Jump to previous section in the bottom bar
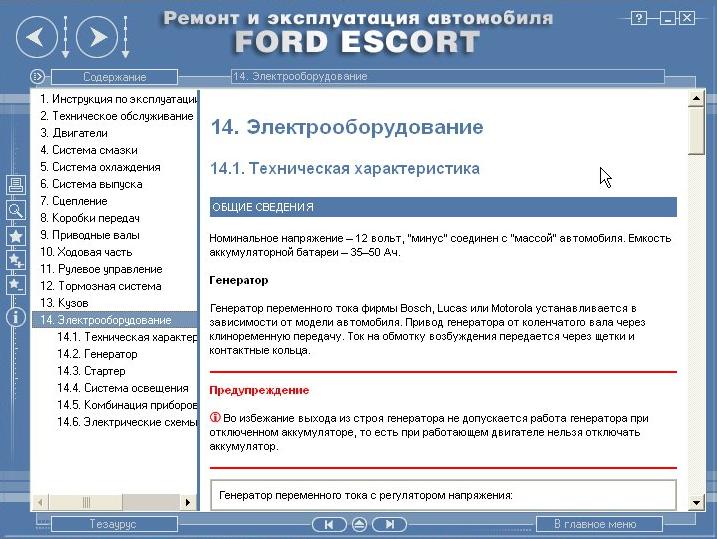 (329, 524)
